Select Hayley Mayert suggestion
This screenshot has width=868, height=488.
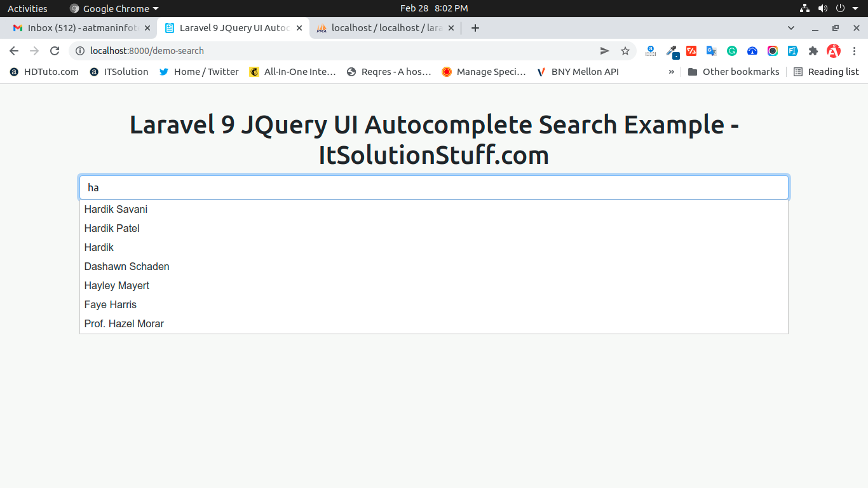[x=434, y=285]
